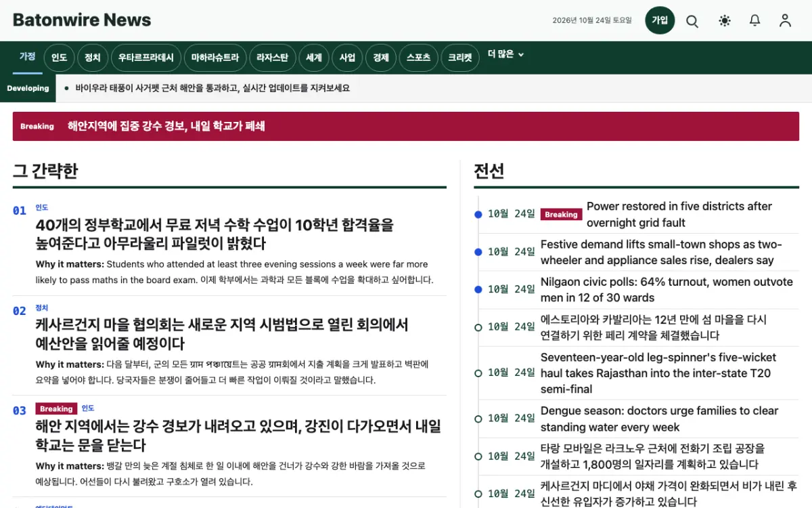Select the 가정 home tab

[x=28, y=56]
